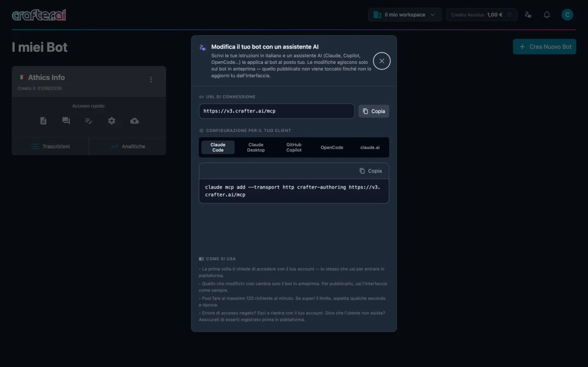This screenshot has width=588, height=367.
Task: Switch to GitHub Copilot tab
Action: pos(294,147)
